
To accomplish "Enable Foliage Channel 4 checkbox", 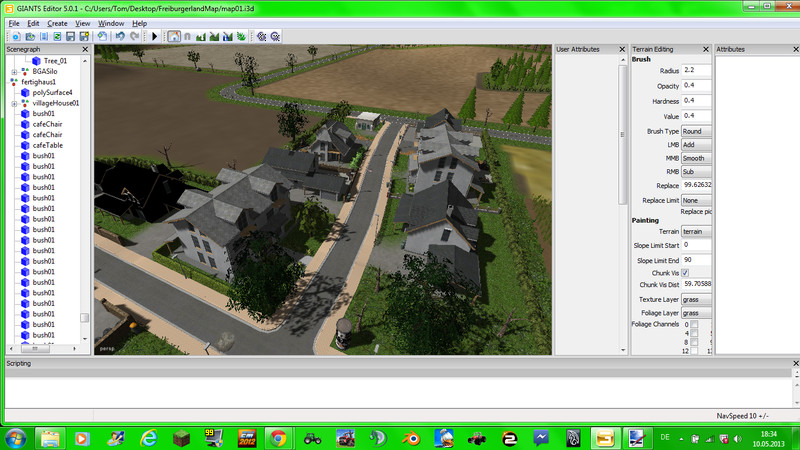I will click(694, 333).
